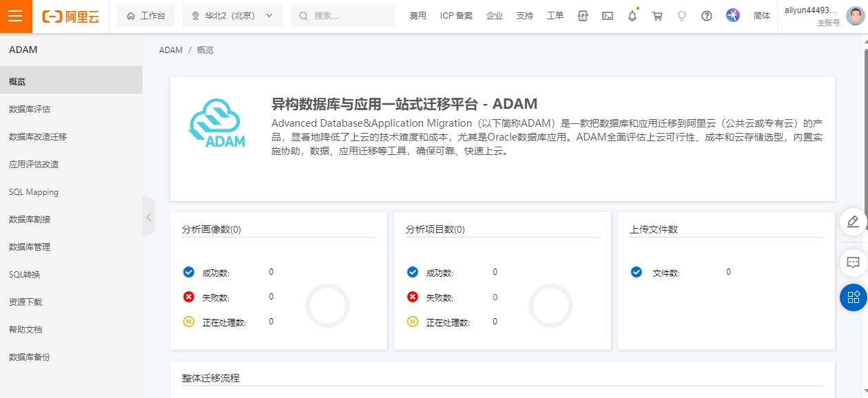Image resolution: width=868 pixels, height=398 pixels.
Task: Open the ICP 备案 link
Action: click(x=456, y=16)
